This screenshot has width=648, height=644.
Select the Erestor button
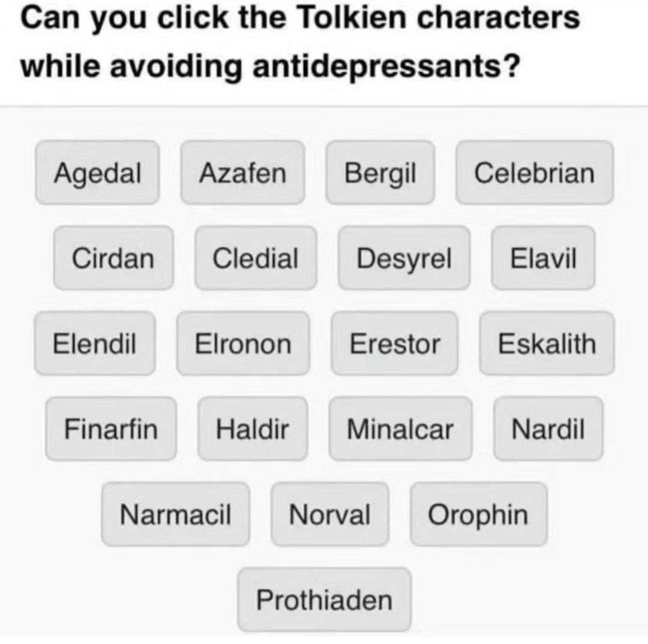394,343
